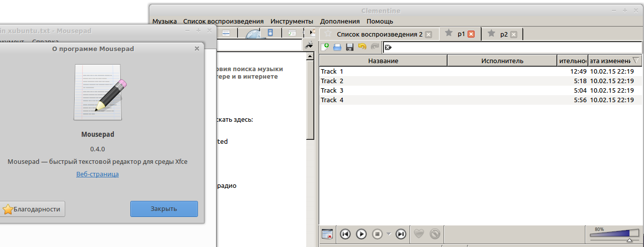Save the playlist using the floppy icon
This screenshot has width=644, height=247.
tap(349, 47)
